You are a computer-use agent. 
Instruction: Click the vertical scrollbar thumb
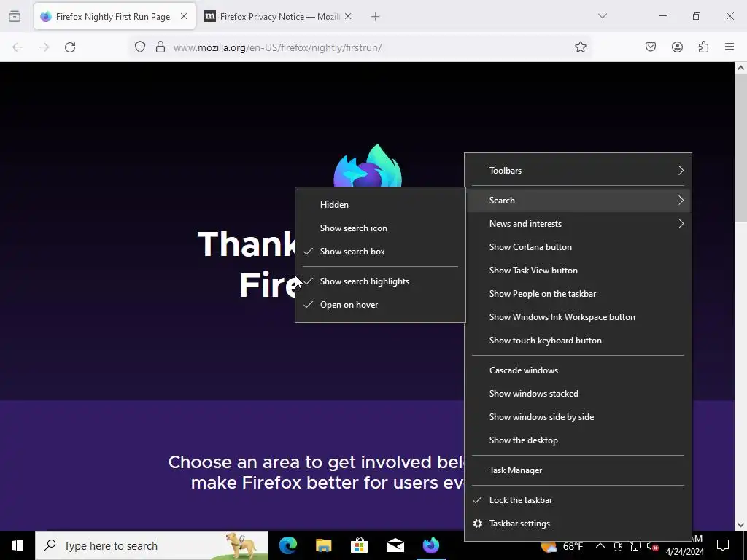coord(740,147)
